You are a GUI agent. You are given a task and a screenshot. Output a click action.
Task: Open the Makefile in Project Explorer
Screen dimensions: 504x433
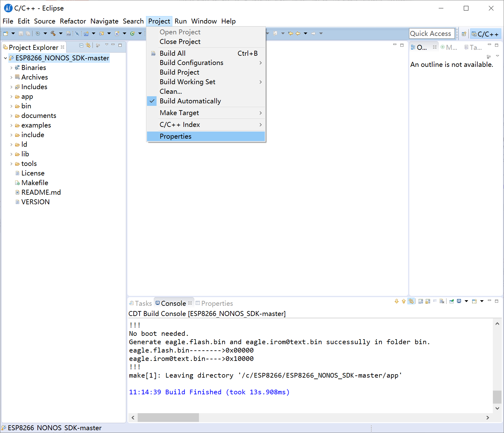35,183
